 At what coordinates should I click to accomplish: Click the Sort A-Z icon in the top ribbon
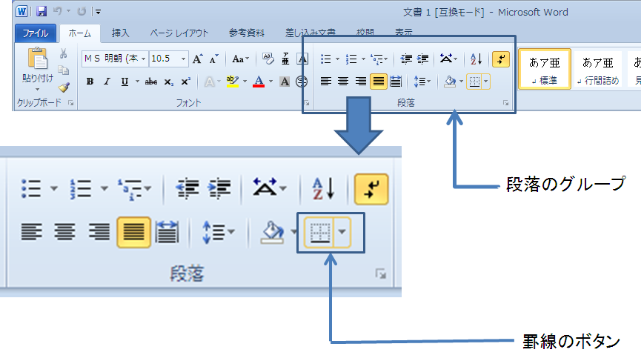[x=477, y=59]
